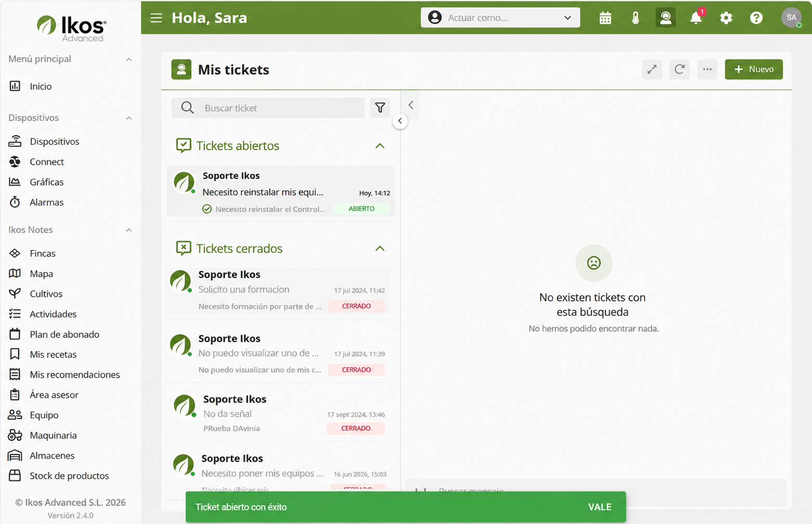812x524 pixels.
Task: Open the ticket filter funnel icon
Action: 380,108
